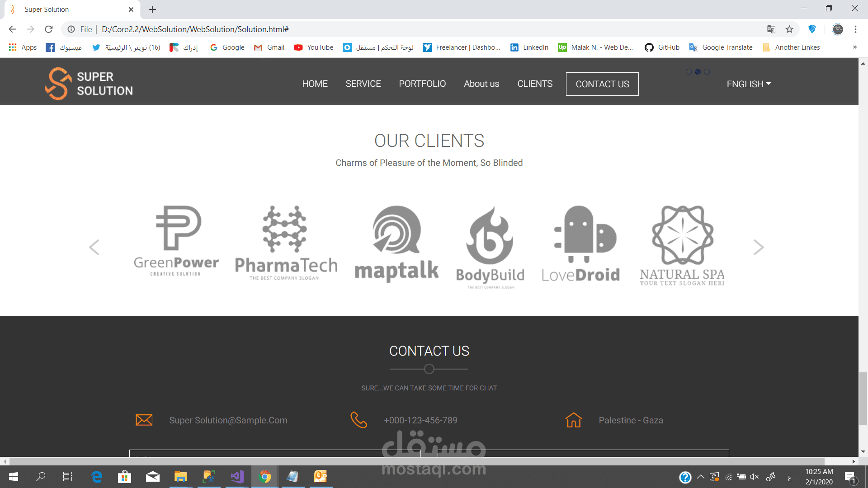This screenshot has height=488, width=868.
Task: Expand the ENGLISH language dropdown
Action: pos(749,84)
